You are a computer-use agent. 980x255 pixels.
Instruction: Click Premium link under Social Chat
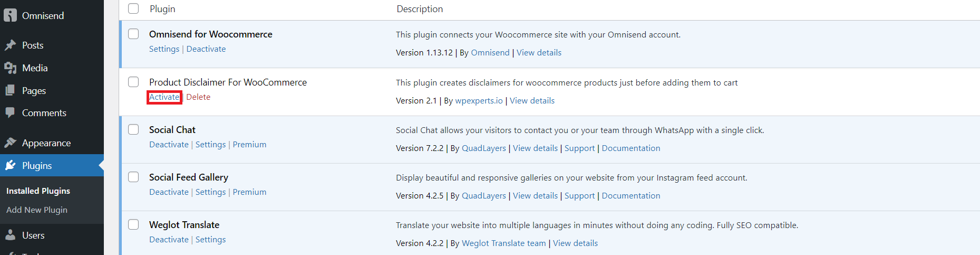click(x=249, y=145)
